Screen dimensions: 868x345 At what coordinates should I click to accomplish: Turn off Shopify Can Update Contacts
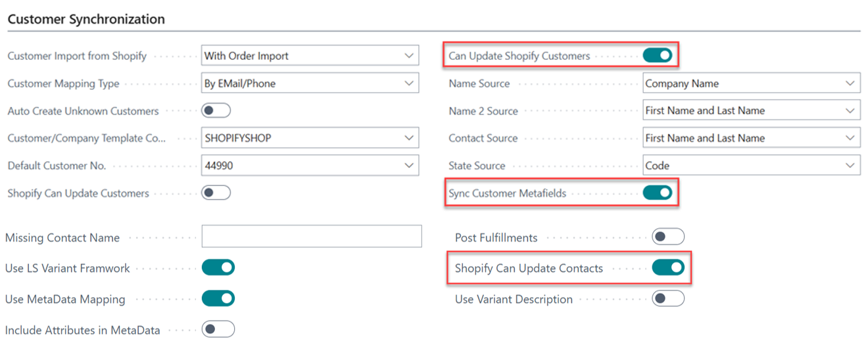pos(667,267)
